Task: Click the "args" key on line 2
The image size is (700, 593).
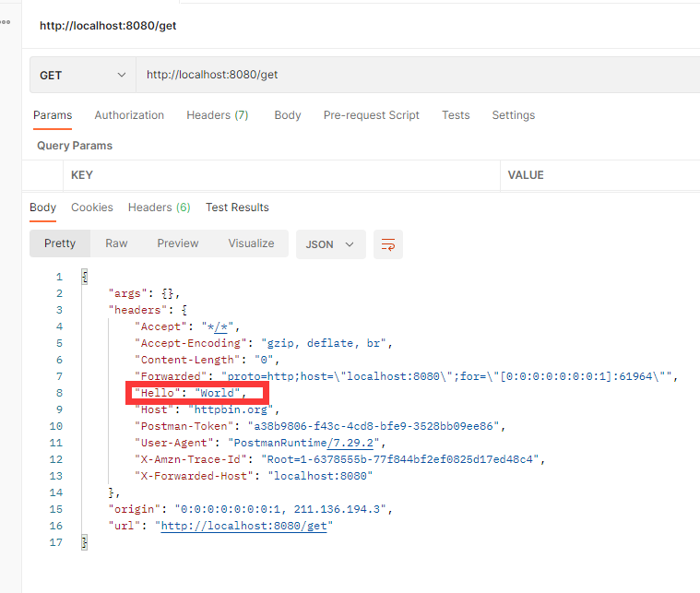Action: (127, 294)
